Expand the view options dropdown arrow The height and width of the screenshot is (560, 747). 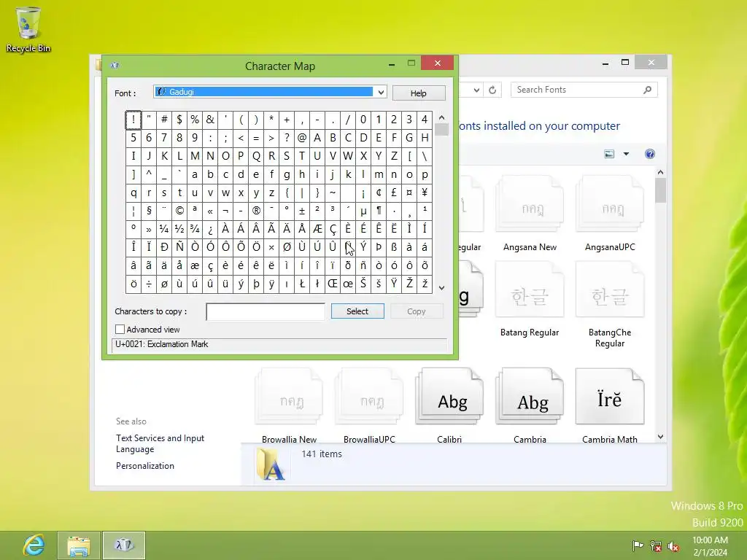(626, 154)
